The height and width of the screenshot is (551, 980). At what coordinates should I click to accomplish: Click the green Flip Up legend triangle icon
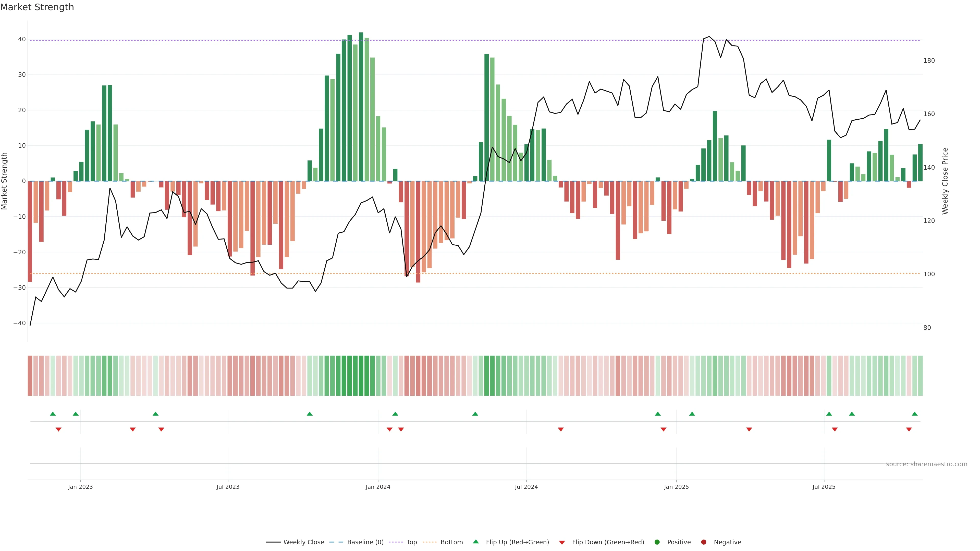tap(475, 542)
